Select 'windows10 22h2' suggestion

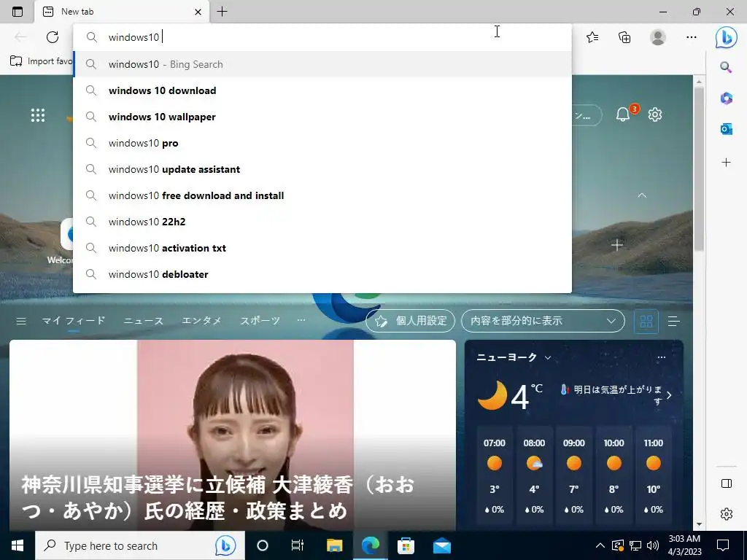322,222
